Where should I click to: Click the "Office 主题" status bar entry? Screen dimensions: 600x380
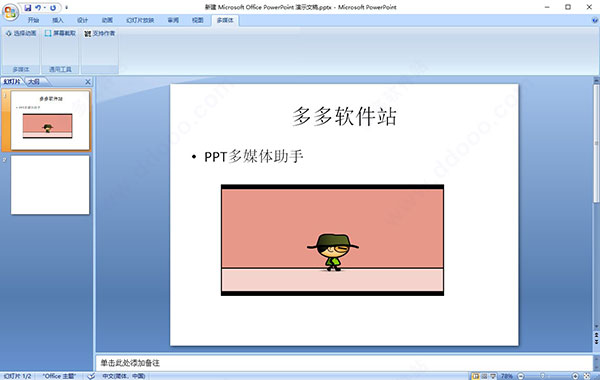pos(59,376)
